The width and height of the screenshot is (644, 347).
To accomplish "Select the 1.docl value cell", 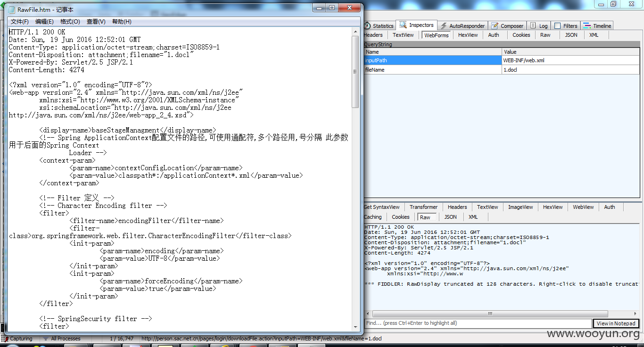I will 570,70.
